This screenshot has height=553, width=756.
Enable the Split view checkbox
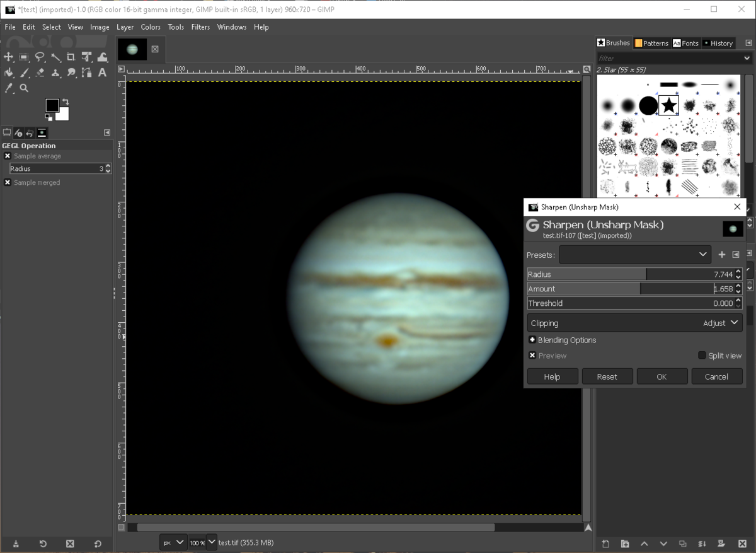point(702,356)
